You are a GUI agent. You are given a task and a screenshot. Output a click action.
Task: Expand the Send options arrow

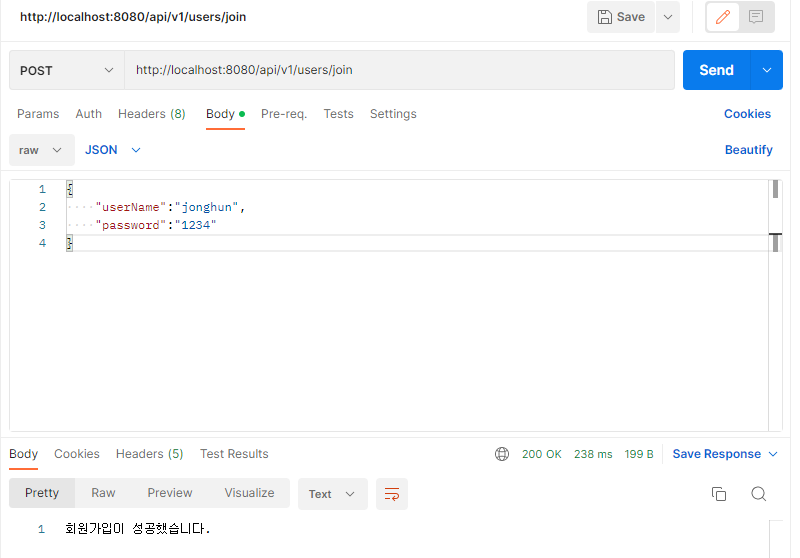[x=767, y=70]
